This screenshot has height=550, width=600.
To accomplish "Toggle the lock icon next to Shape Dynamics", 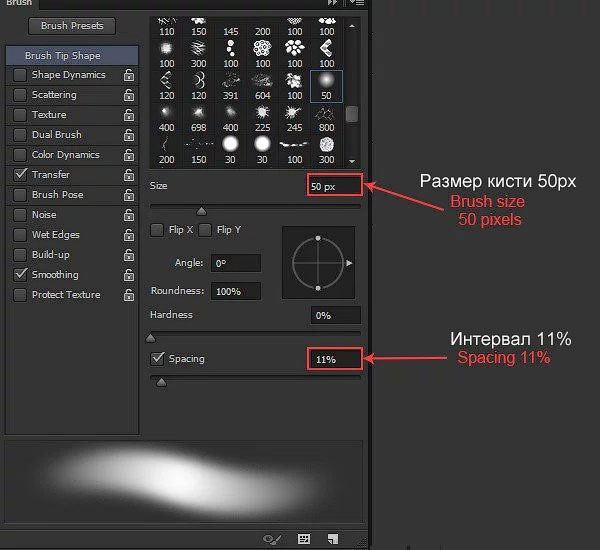I will tap(129, 75).
